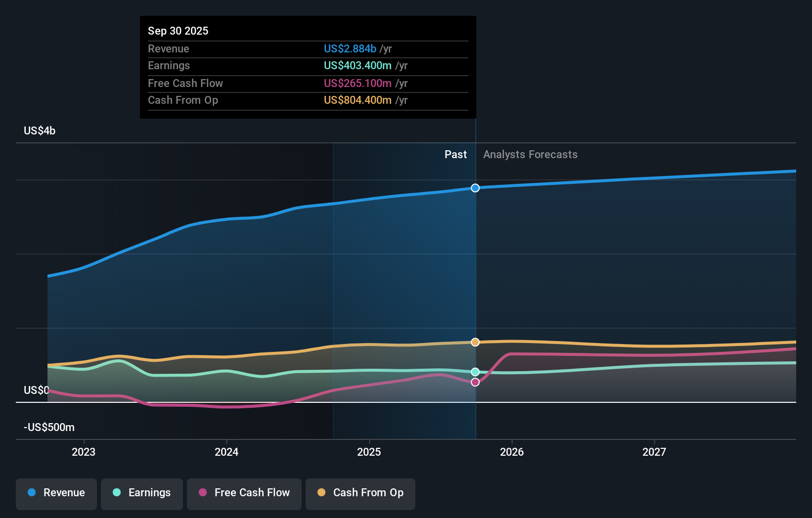Viewport: 812px width, 518px height.
Task: Select the blue Revenue data point marker
Action: click(475, 188)
